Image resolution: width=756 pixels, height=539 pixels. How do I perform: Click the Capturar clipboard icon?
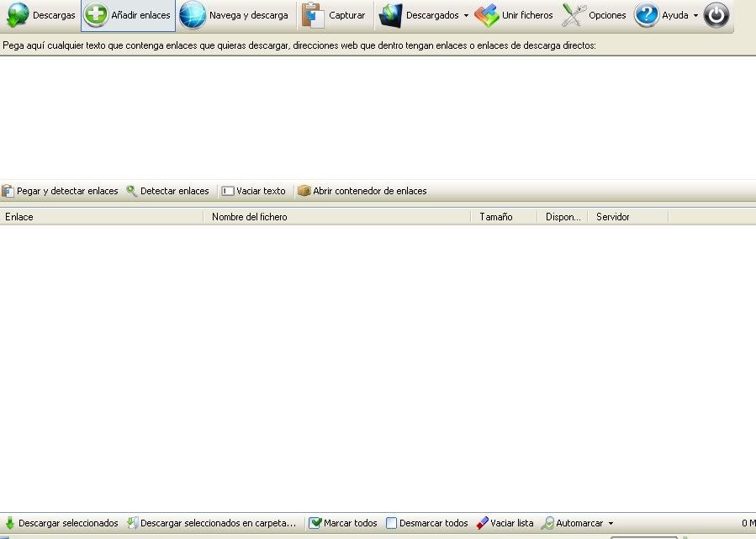tap(313, 15)
